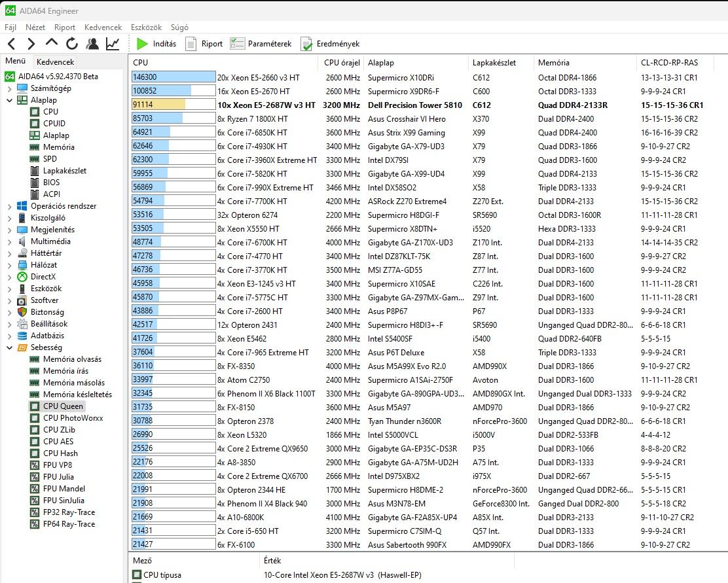Select the Memória olvasás benchmark
This screenshot has height=583, width=728.
coord(65,359)
